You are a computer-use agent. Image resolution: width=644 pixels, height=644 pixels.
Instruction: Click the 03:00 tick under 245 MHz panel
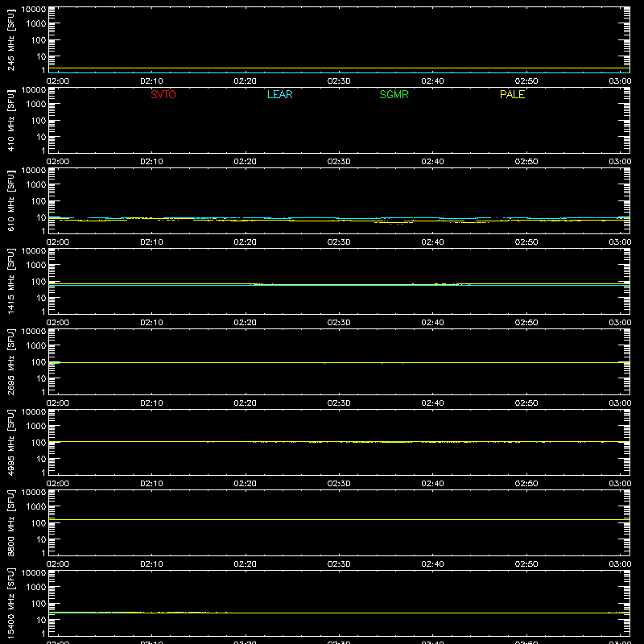(620, 81)
